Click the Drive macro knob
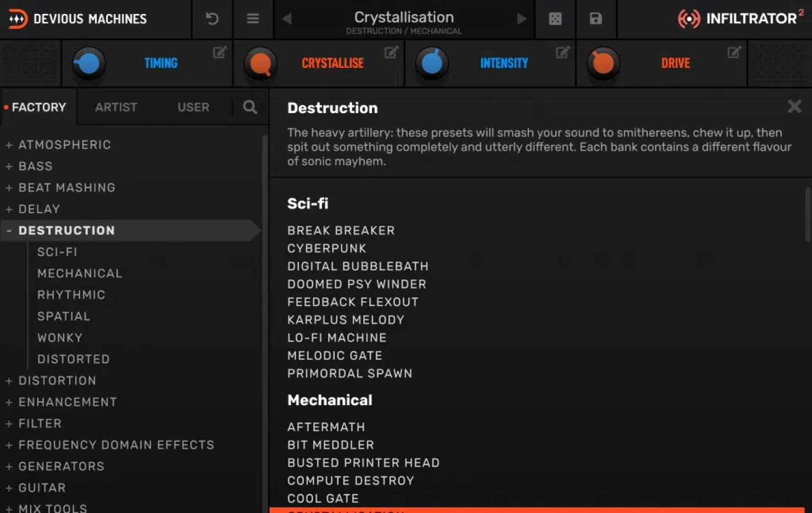812x513 pixels. [x=603, y=63]
